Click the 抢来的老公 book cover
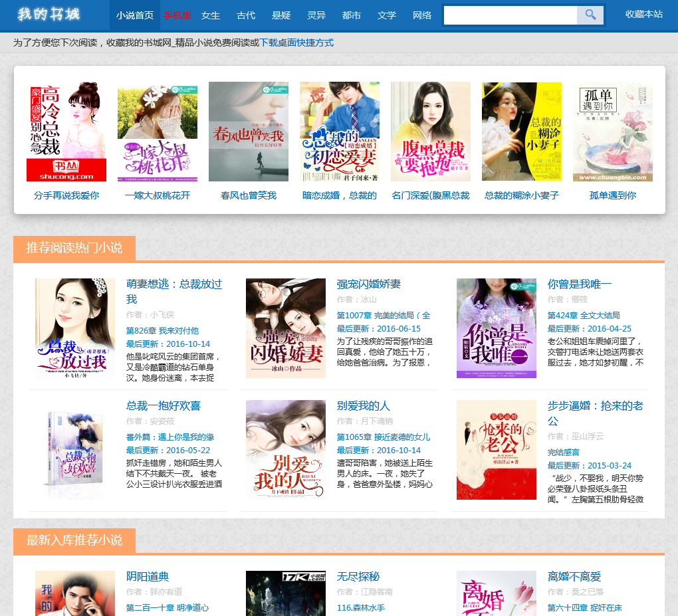Image resolution: width=678 pixels, height=616 pixels. 497,450
